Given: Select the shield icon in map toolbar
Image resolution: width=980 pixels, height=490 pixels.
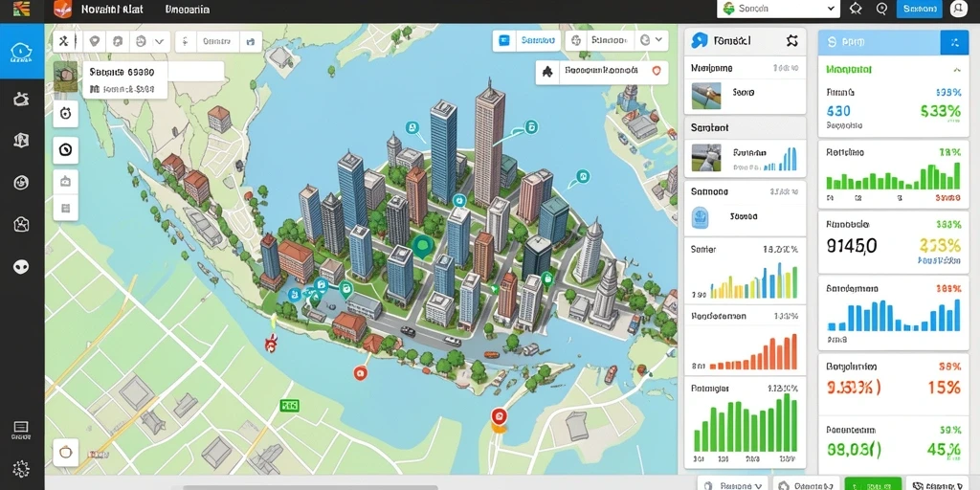Looking at the screenshot, I should (94, 41).
